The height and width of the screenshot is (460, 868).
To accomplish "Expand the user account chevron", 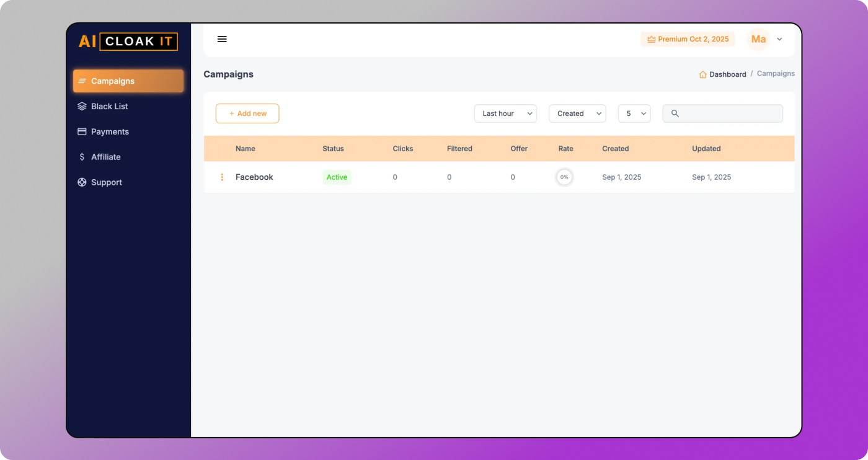I will pos(779,39).
